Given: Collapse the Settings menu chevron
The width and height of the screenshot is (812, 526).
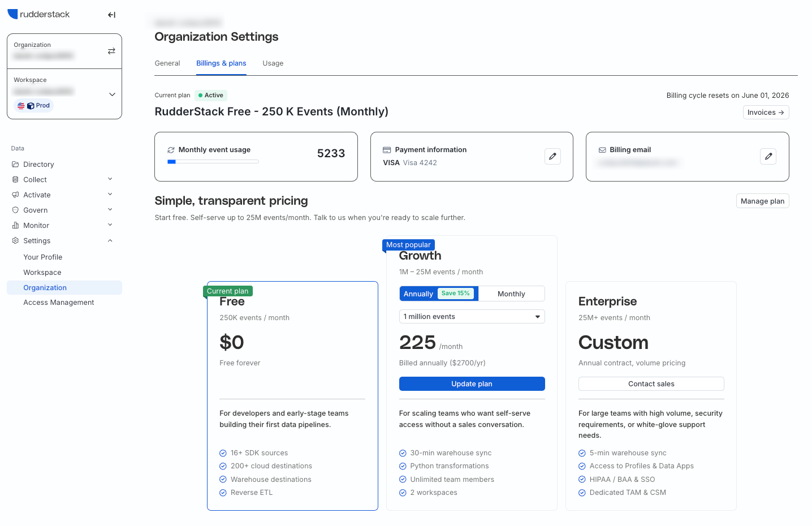Looking at the screenshot, I should click(110, 241).
